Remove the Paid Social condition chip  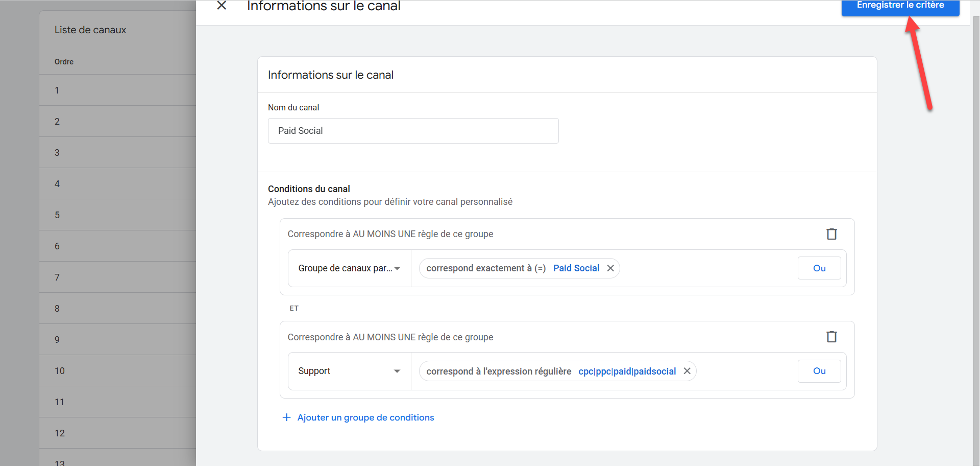point(610,268)
